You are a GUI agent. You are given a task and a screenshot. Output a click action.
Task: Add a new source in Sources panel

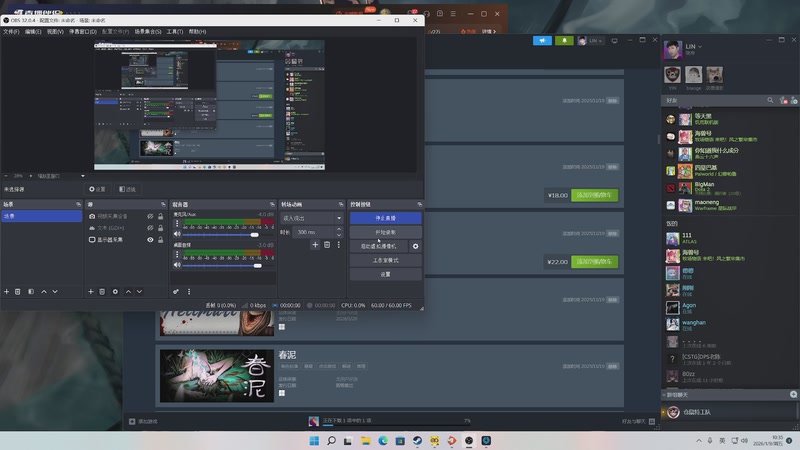[x=90, y=291]
